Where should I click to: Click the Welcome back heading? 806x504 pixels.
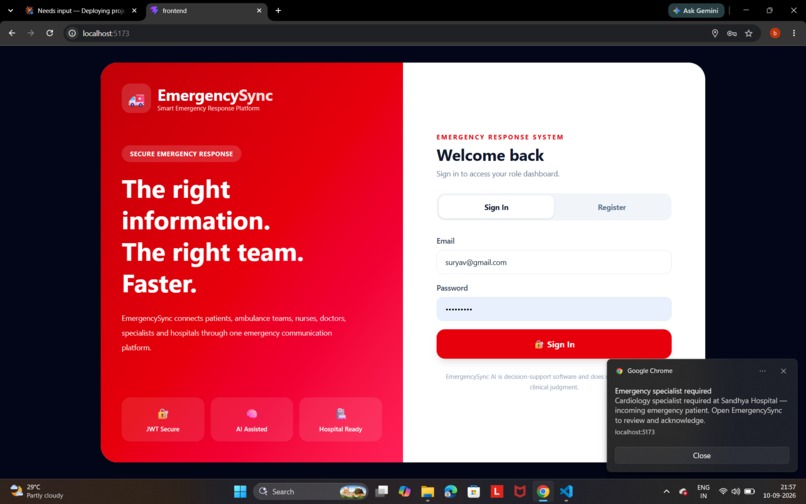point(490,155)
